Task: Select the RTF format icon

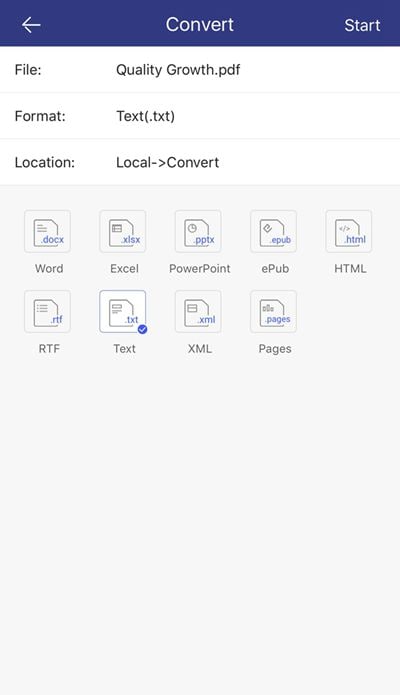Action: pyautogui.click(x=47, y=312)
